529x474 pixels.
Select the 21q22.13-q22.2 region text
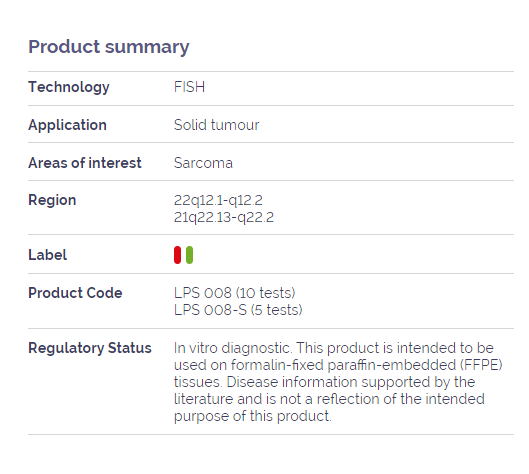point(224,217)
